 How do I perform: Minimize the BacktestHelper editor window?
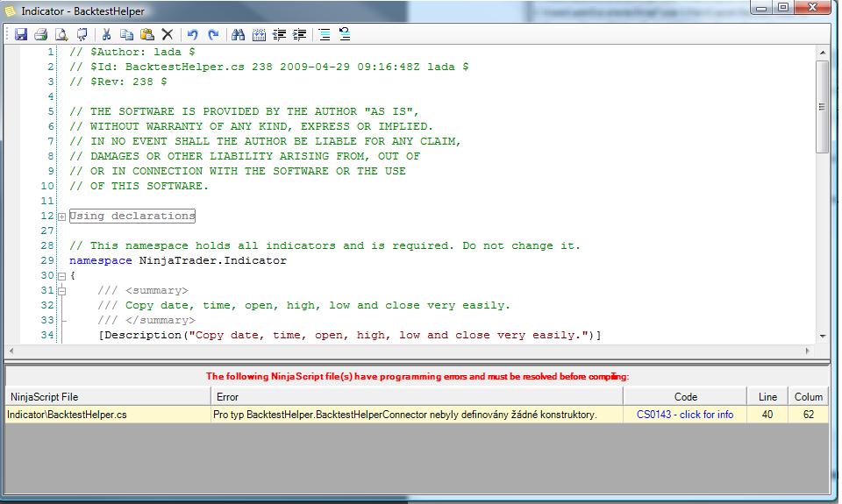click(x=761, y=8)
